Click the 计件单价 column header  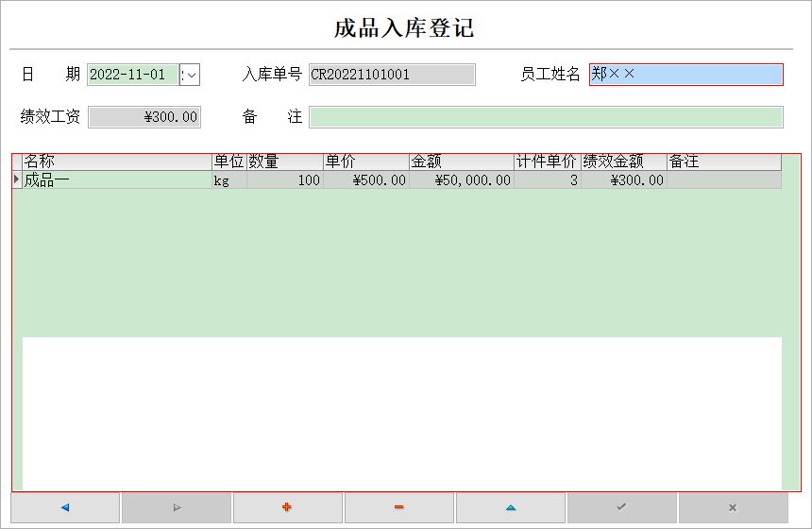(548, 162)
